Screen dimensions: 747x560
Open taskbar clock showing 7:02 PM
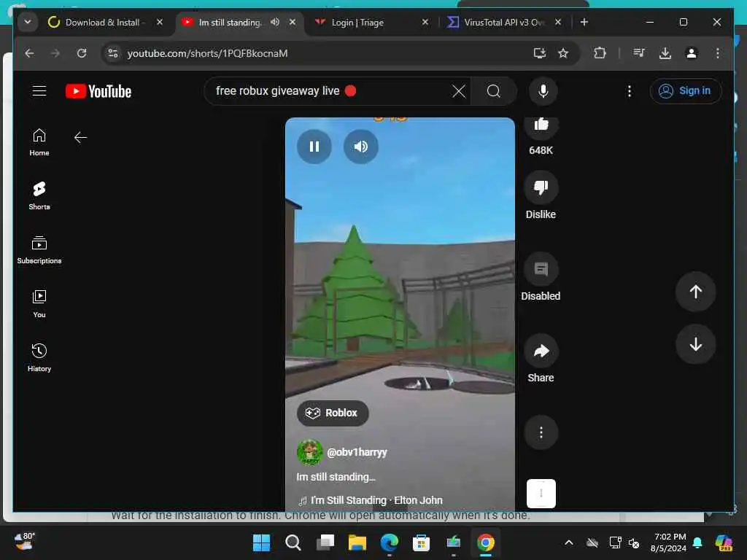tap(668, 542)
